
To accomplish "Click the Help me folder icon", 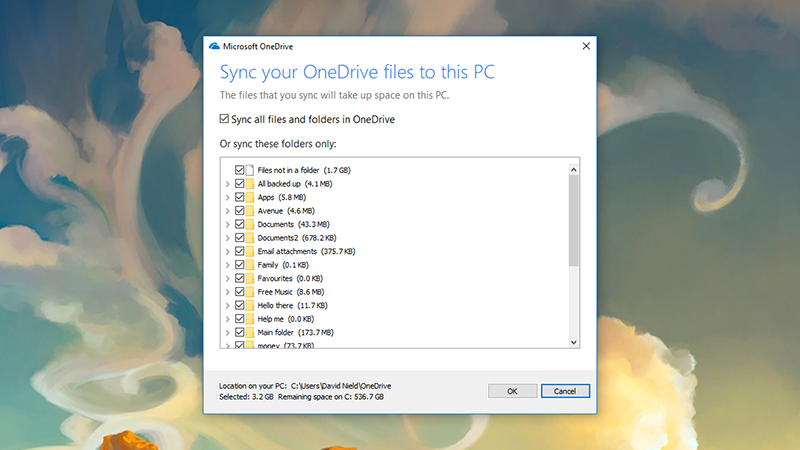I will click(249, 319).
